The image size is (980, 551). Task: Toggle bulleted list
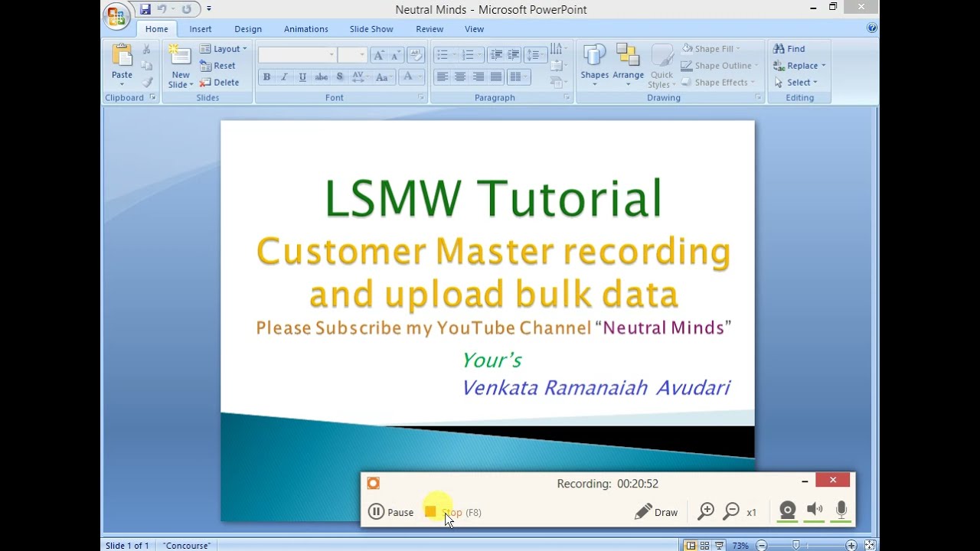(x=446, y=55)
